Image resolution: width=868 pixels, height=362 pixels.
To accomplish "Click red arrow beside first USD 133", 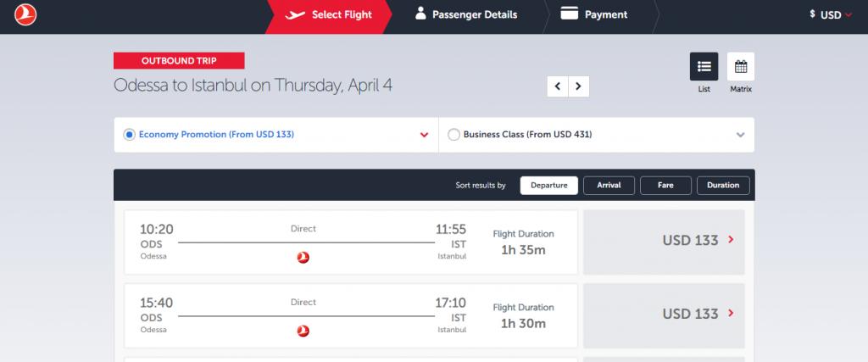I will (x=731, y=241).
